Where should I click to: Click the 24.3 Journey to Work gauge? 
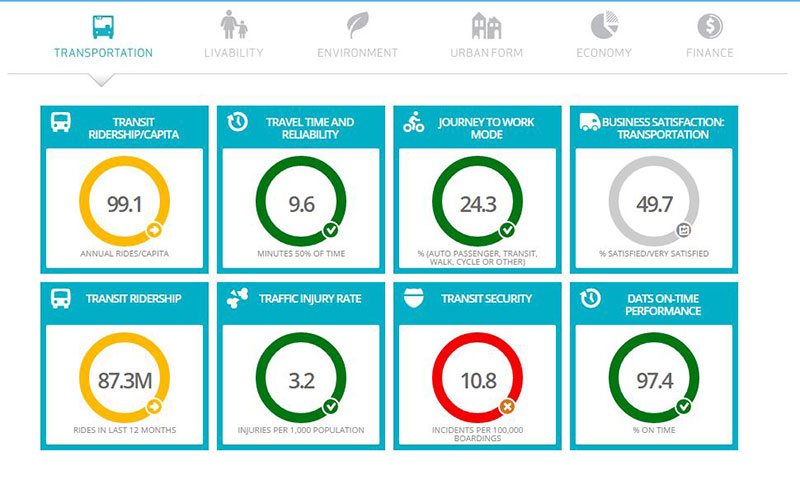[478, 203]
